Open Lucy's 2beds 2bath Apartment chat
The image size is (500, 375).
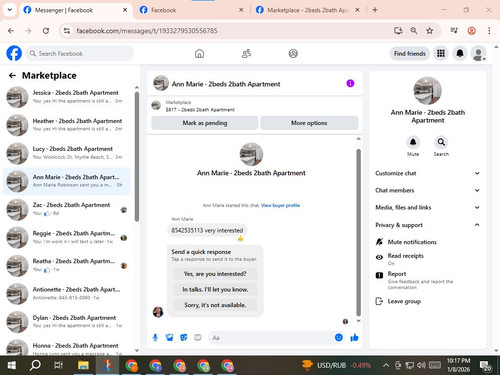click(67, 153)
